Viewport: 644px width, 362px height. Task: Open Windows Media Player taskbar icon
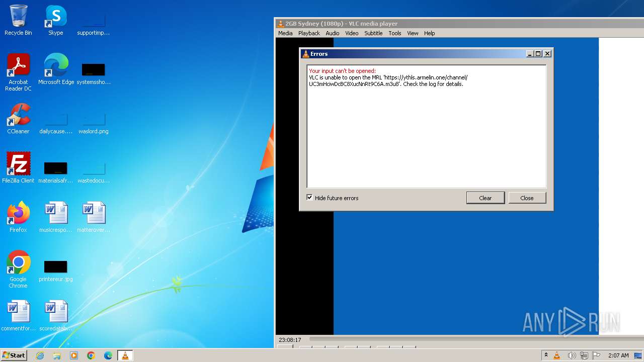coord(74,355)
